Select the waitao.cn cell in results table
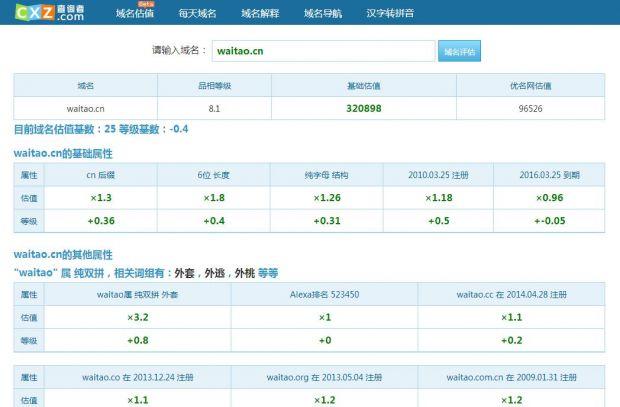Viewport: 620px width, 407px height. tap(85, 108)
